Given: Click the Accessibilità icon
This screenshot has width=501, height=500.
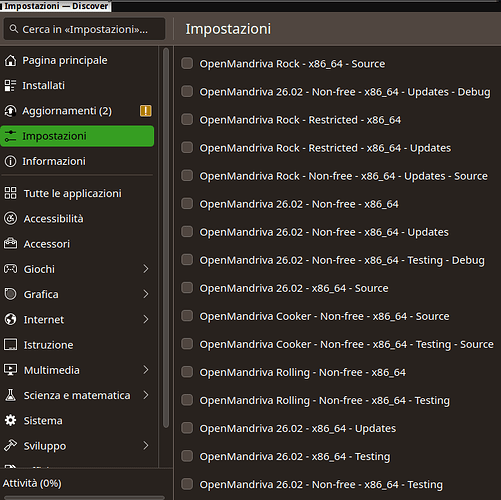Looking at the screenshot, I should tap(10, 219).
